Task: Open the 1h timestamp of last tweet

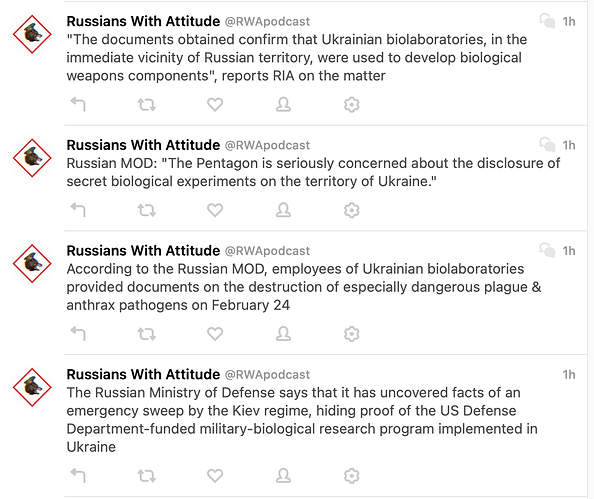Action: click(x=569, y=375)
